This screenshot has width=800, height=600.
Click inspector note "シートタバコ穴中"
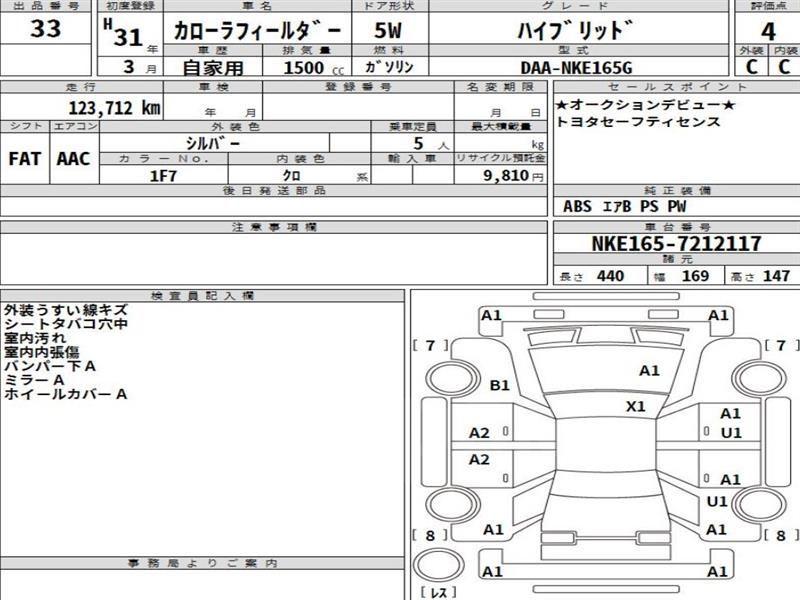point(66,324)
